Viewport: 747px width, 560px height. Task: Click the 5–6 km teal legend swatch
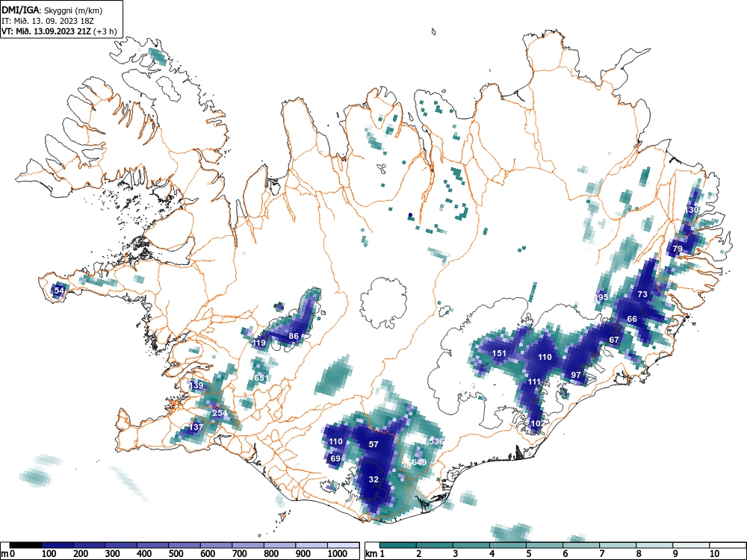click(545, 545)
